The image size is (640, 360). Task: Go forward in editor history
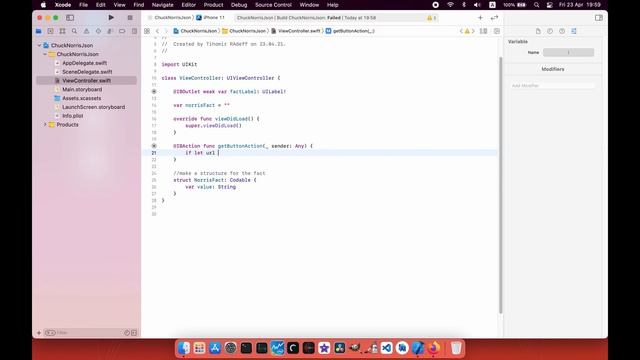coord(166,31)
